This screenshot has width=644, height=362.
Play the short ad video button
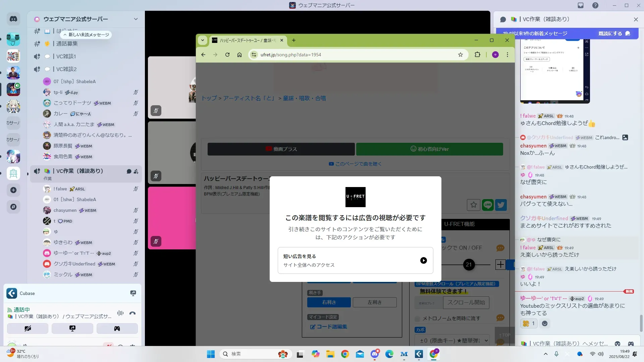pos(423,260)
